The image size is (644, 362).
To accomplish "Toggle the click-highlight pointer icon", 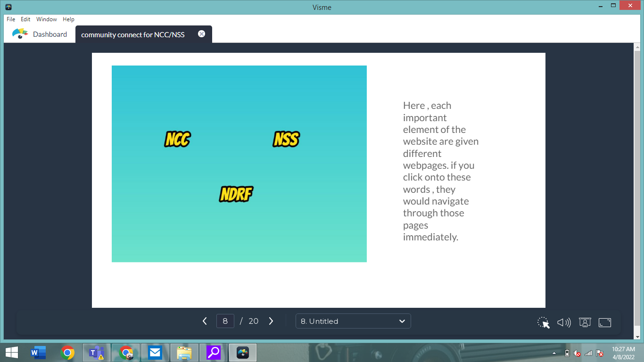I will click(544, 322).
